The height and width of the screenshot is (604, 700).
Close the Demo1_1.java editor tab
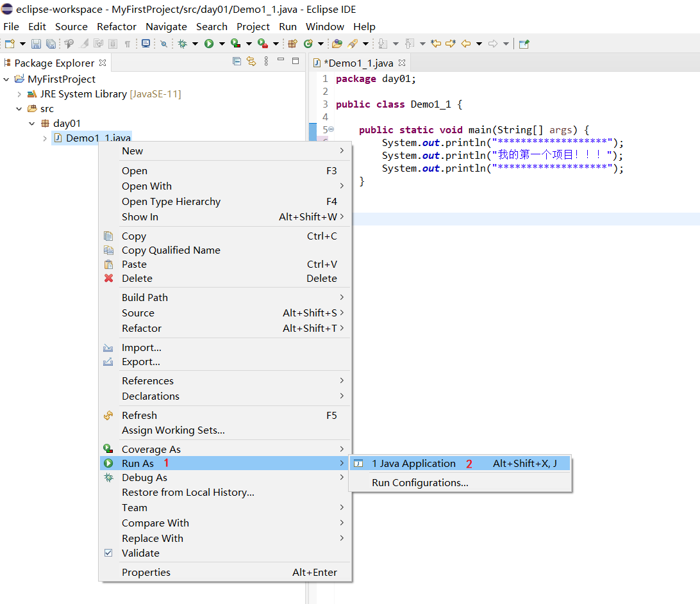click(x=402, y=63)
